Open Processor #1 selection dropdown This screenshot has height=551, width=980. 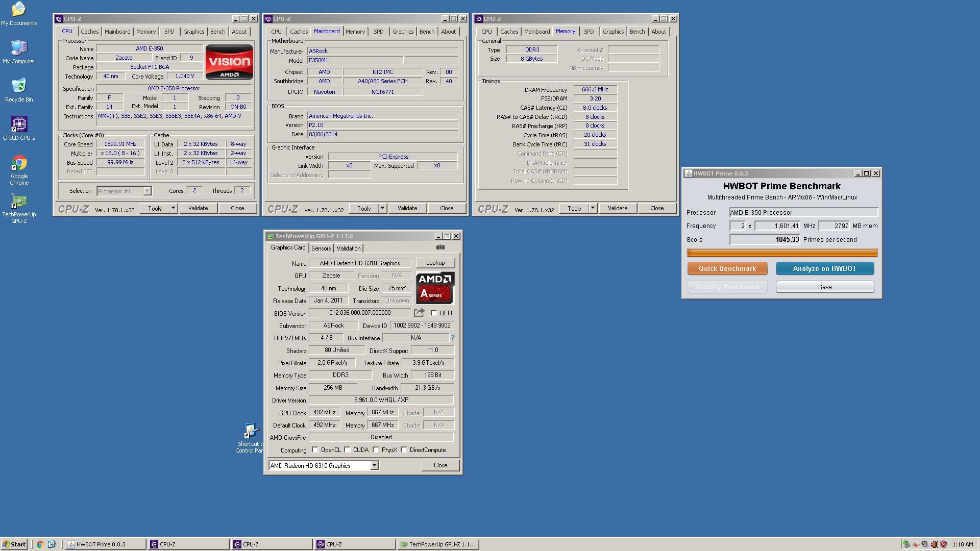point(147,191)
